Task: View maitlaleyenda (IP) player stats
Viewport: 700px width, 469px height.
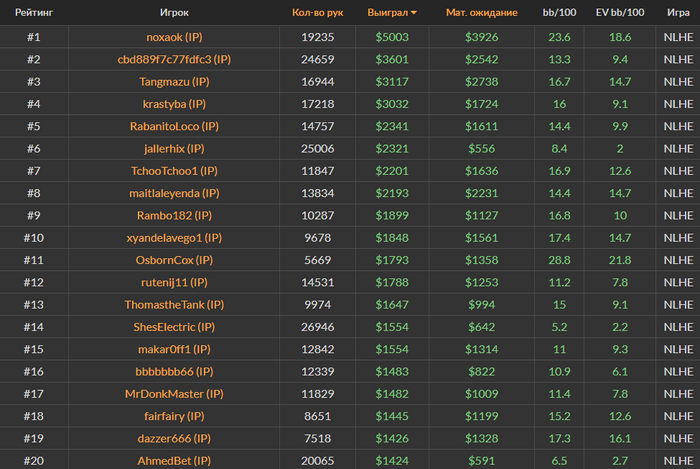Action: pyautogui.click(x=174, y=193)
